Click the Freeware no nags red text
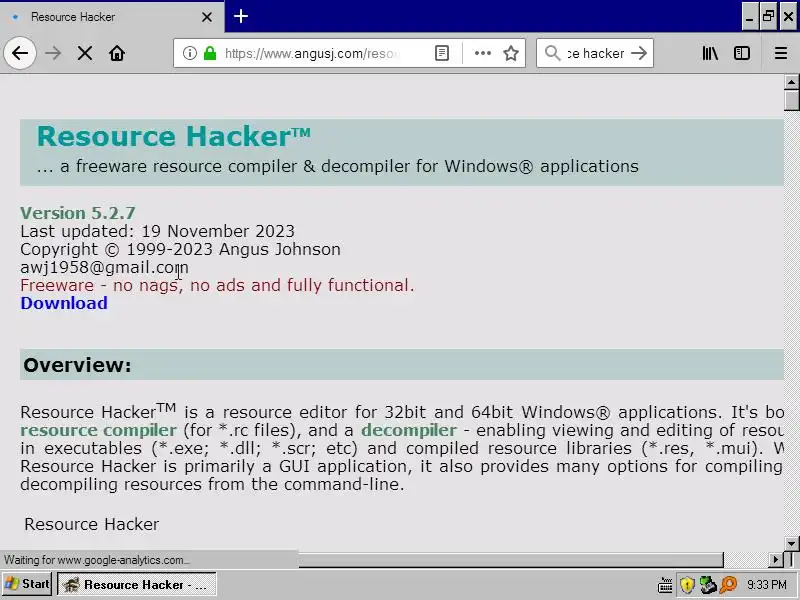 click(217, 285)
